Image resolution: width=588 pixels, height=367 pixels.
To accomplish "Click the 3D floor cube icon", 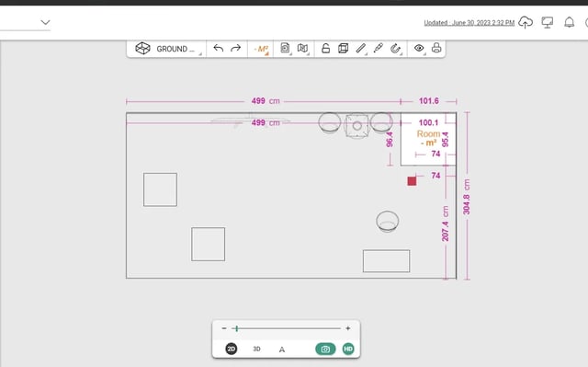I will (143, 49).
